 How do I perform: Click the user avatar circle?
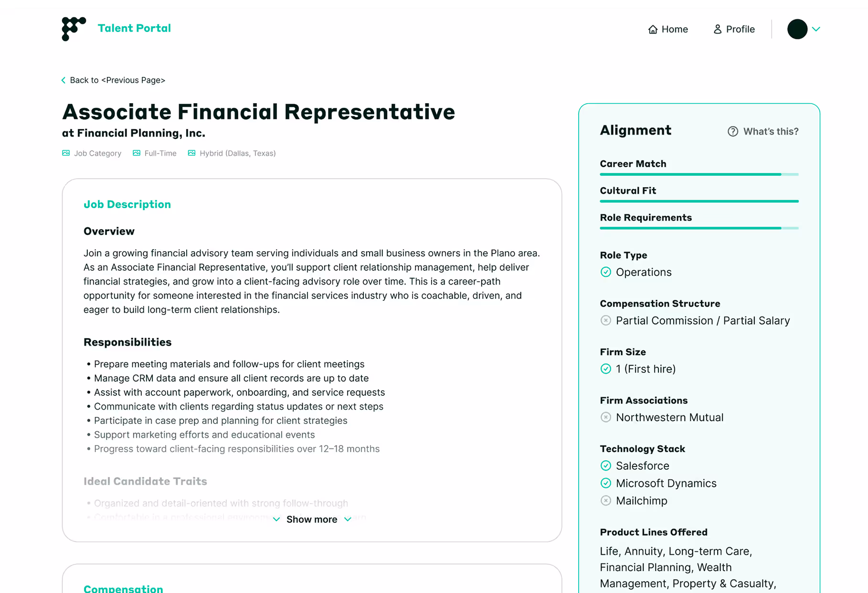coord(796,29)
